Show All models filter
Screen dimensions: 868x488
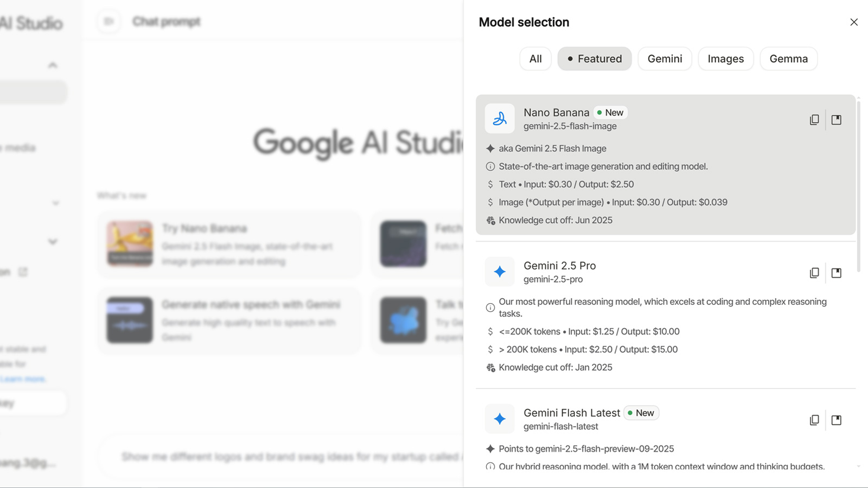(535, 59)
